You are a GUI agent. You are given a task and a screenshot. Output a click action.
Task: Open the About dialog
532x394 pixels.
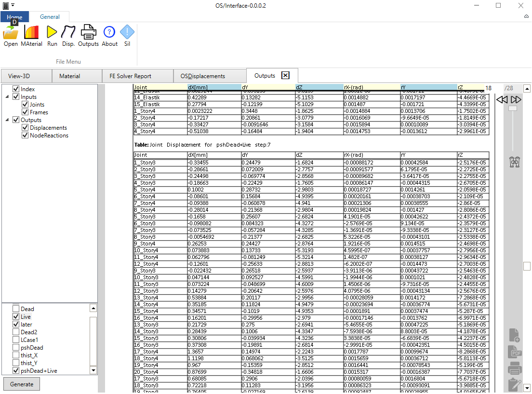pos(109,35)
